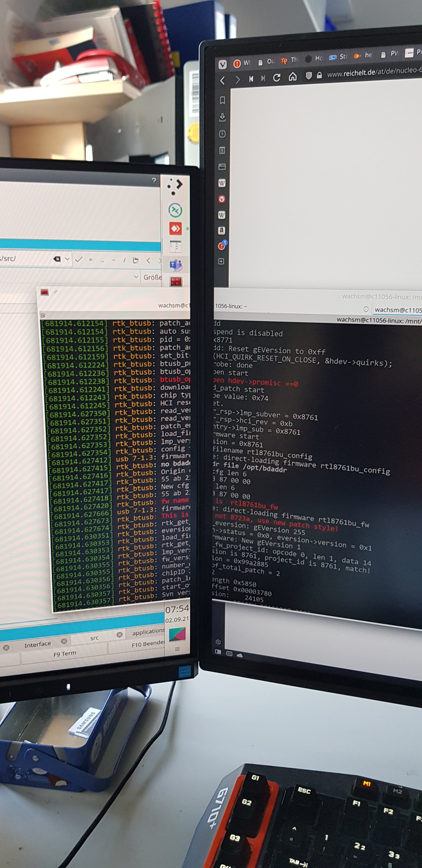Open Vivaldi bookmarks panel
Screen dimensions: 422x868
click(x=222, y=100)
